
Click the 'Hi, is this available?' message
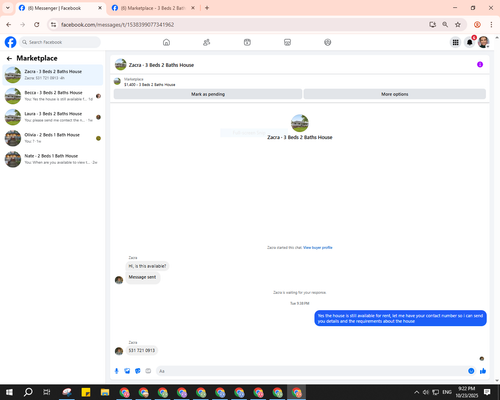tap(147, 266)
